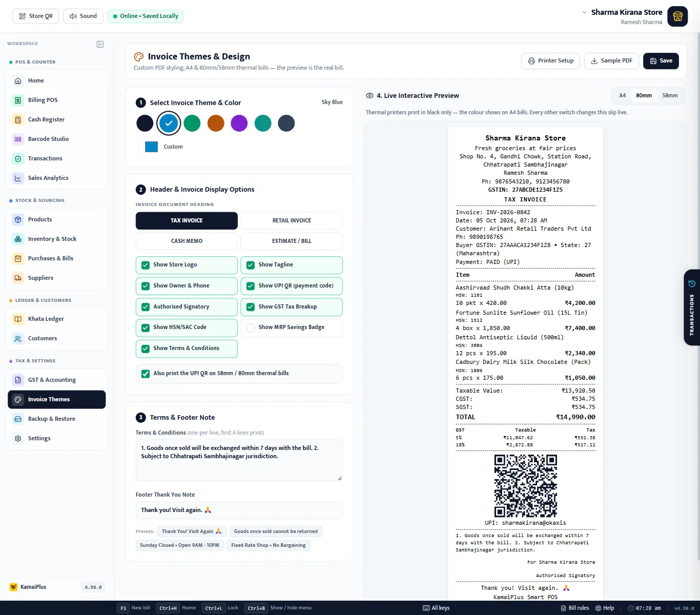This screenshot has height=615, width=700.
Task: Click the UPI QR code in preview
Action: pyautogui.click(x=526, y=486)
